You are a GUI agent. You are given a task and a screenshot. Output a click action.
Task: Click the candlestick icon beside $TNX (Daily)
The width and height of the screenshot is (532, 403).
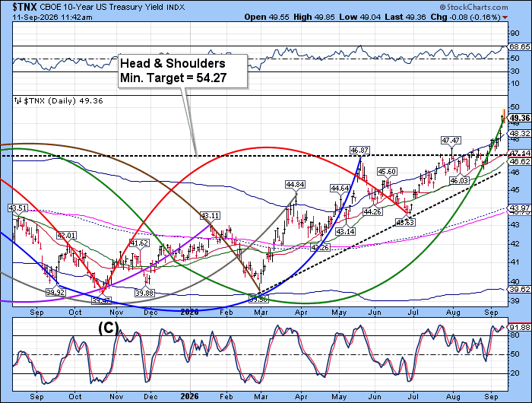tap(17, 101)
